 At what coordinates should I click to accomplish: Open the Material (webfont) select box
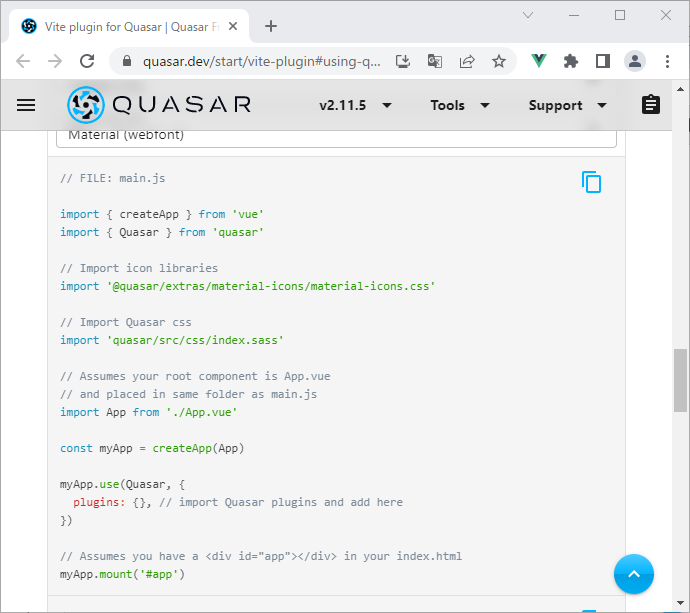(336, 138)
